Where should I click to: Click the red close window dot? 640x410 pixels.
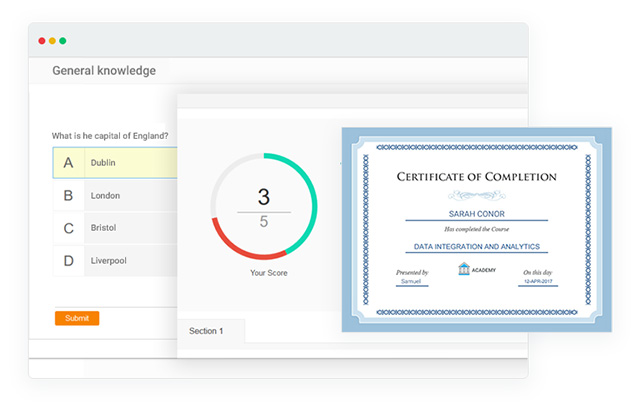tap(42, 41)
